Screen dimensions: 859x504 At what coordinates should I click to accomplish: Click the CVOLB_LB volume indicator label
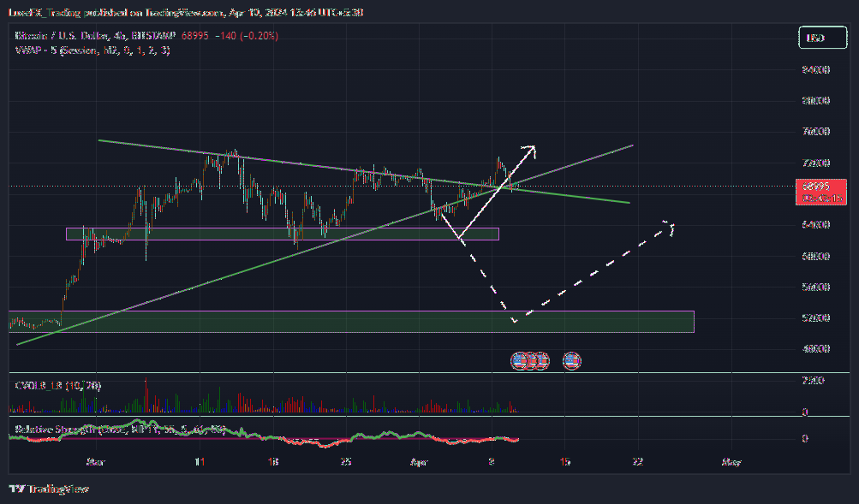[x=57, y=385]
